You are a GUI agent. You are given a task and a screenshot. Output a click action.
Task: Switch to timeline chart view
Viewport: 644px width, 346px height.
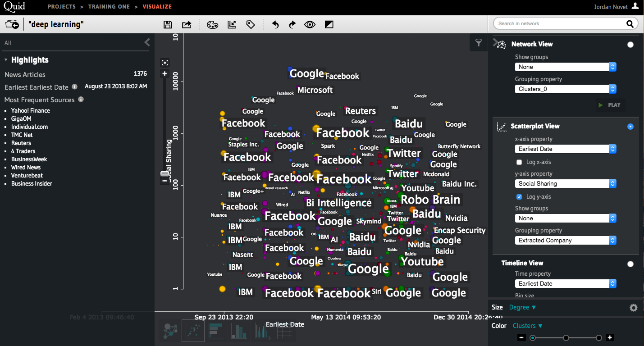(x=262, y=331)
